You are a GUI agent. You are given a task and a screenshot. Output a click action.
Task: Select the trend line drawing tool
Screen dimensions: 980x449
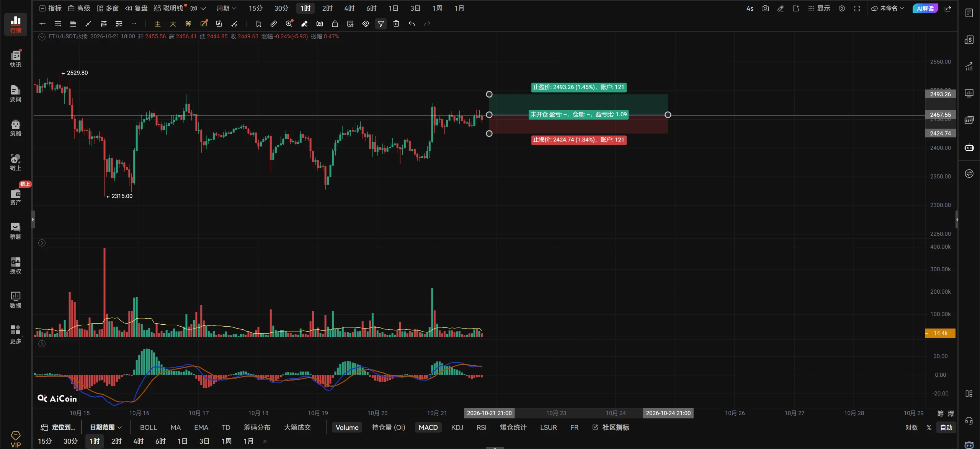click(x=88, y=24)
